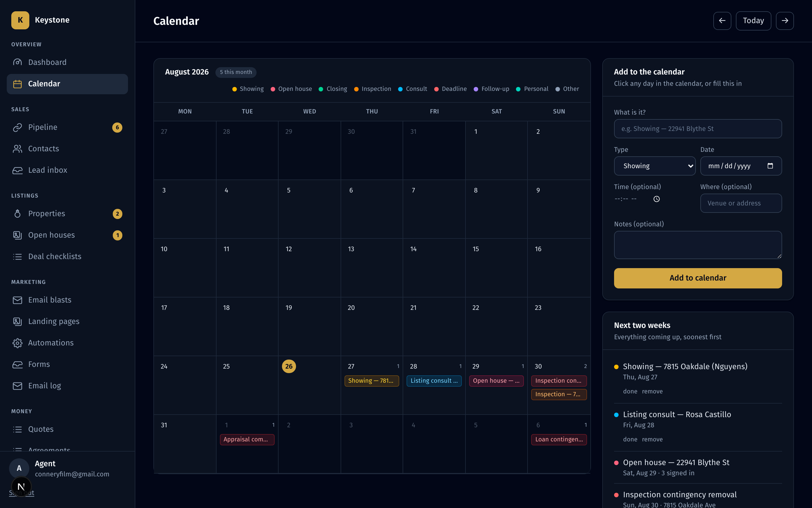Image resolution: width=812 pixels, height=508 pixels.
Task: Go to previous month with left arrow
Action: tap(722, 21)
